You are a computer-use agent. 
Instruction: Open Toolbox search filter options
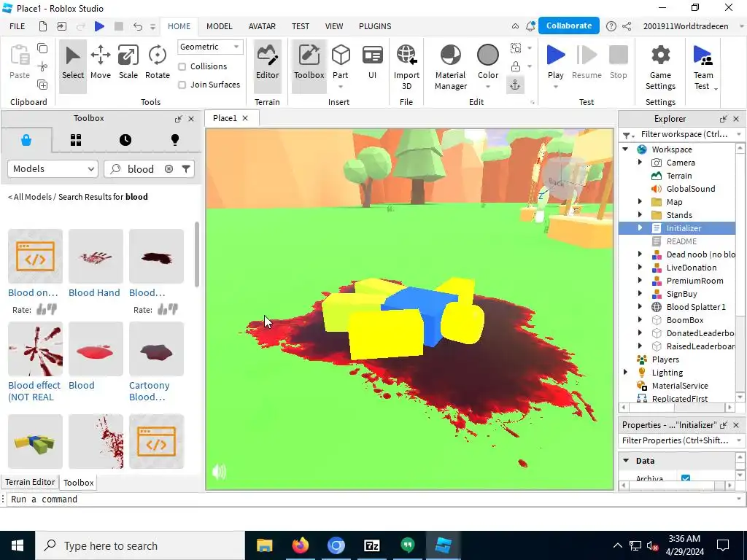click(x=186, y=169)
